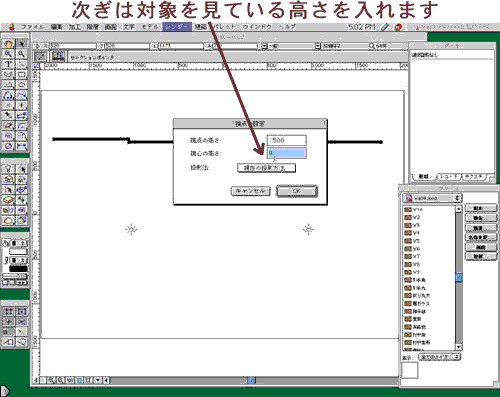Click the black pen color swatch

[18, 269]
